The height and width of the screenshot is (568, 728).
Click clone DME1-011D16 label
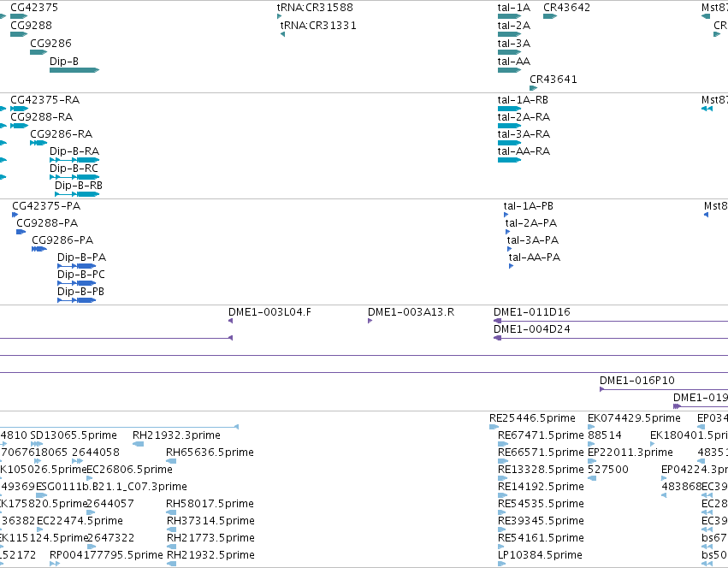531,312
